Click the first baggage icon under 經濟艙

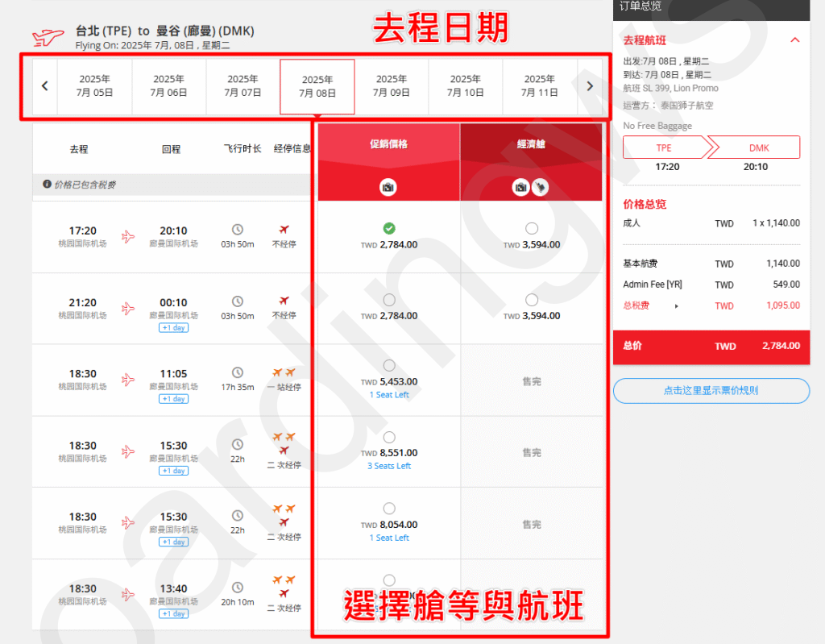coord(521,187)
